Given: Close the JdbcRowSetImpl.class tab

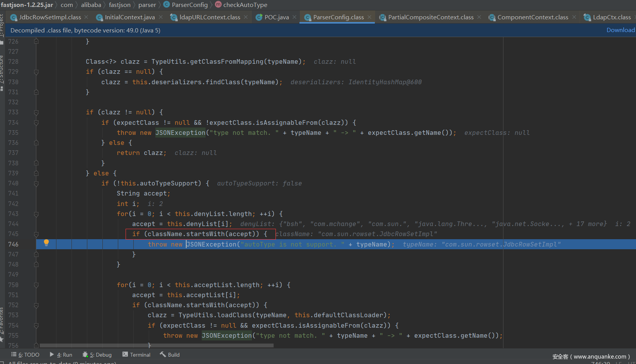Looking at the screenshot, I should point(86,17).
